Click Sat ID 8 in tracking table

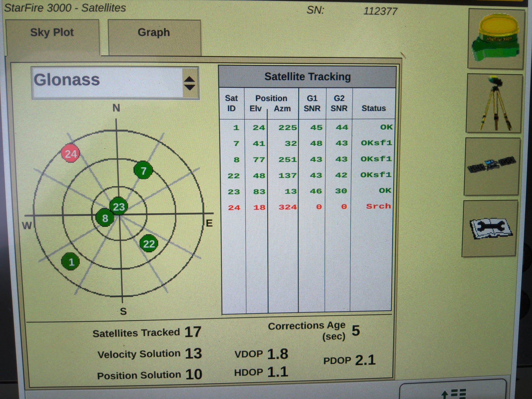(x=237, y=160)
